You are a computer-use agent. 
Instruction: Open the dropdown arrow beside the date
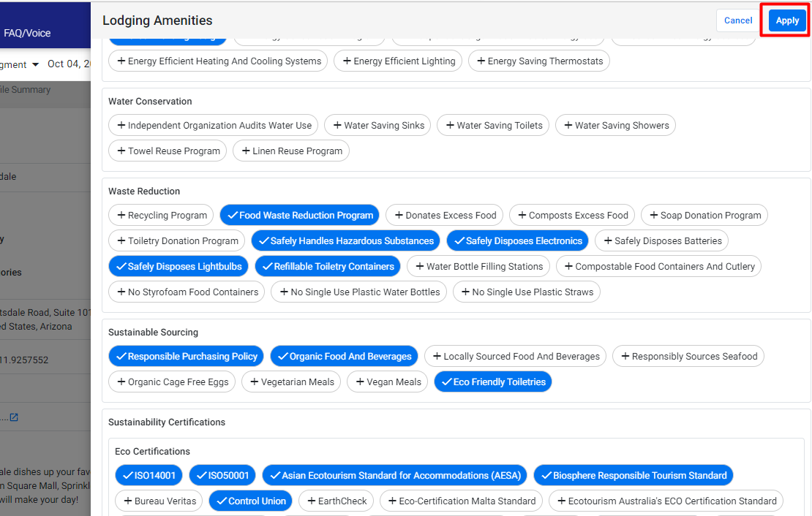[x=35, y=65]
